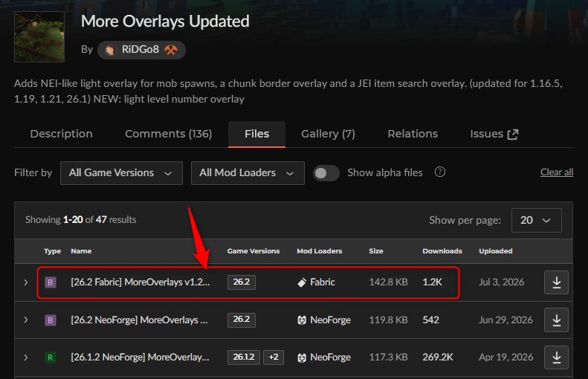Open the [26.2 Fabric] MoreOverlays file
The height and width of the screenshot is (379, 588).
(x=140, y=282)
